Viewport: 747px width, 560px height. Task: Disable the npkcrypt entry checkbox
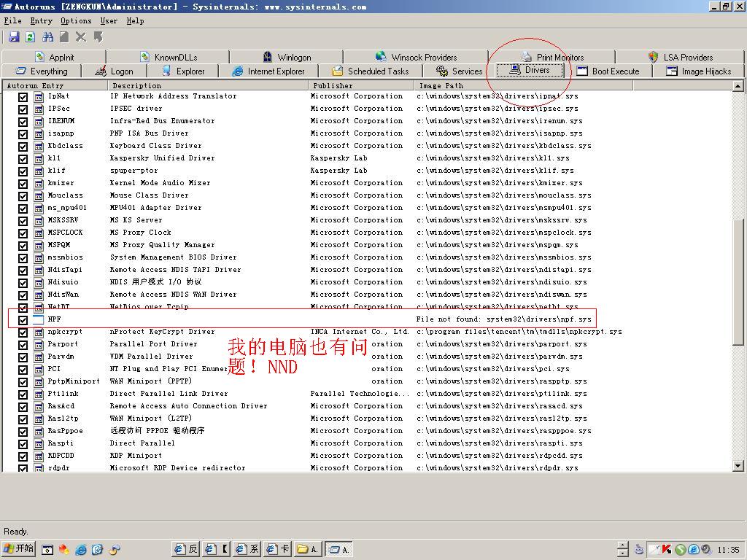tap(23, 332)
